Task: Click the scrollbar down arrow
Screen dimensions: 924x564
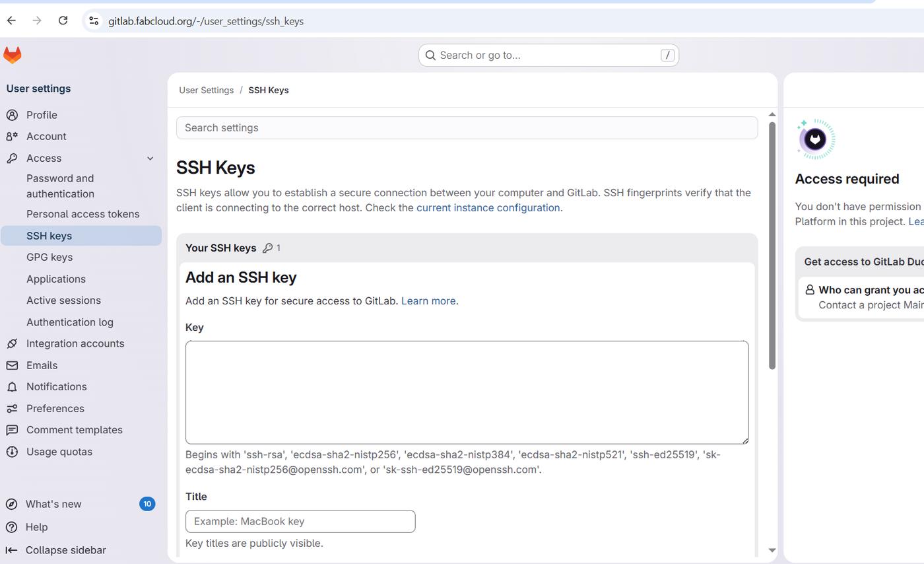Action: (x=772, y=550)
